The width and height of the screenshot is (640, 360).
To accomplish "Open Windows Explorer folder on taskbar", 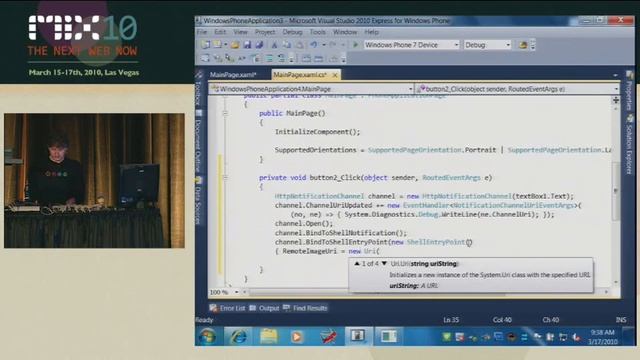I will pyautogui.click(x=269, y=337).
